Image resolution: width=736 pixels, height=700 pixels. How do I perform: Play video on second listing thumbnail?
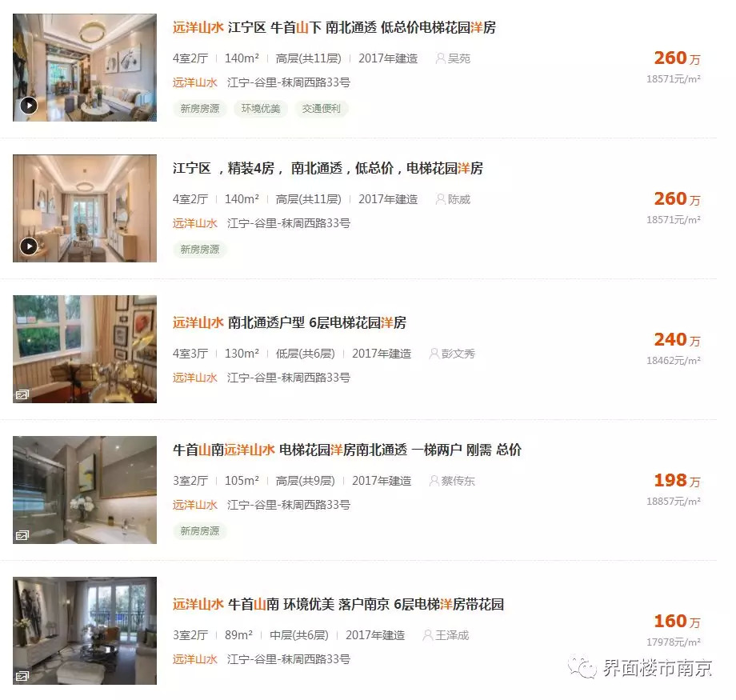coord(29,246)
